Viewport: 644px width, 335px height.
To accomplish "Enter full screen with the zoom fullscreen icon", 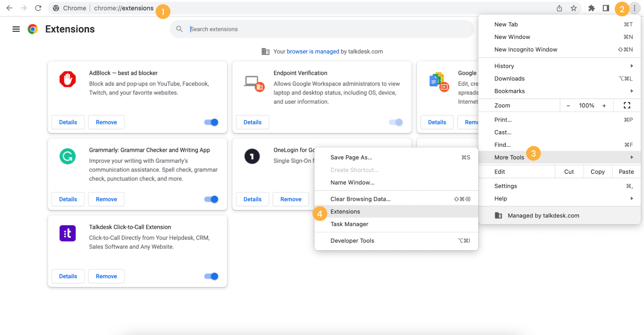I will click(x=627, y=105).
